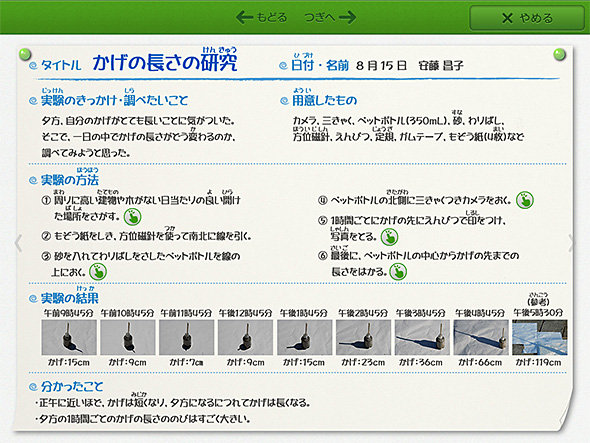Image resolution: width=590 pixels, height=443 pixels.
Task: Tap the hand icon after step ① open location
Action: pyautogui.click(x=132, y=217)
